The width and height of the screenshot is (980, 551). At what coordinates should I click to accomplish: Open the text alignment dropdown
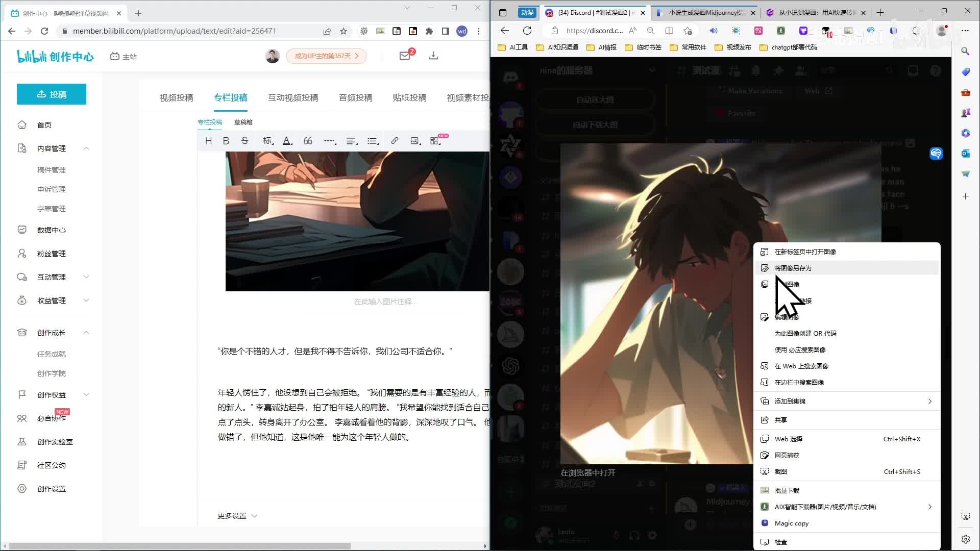(x=352, y=141)
